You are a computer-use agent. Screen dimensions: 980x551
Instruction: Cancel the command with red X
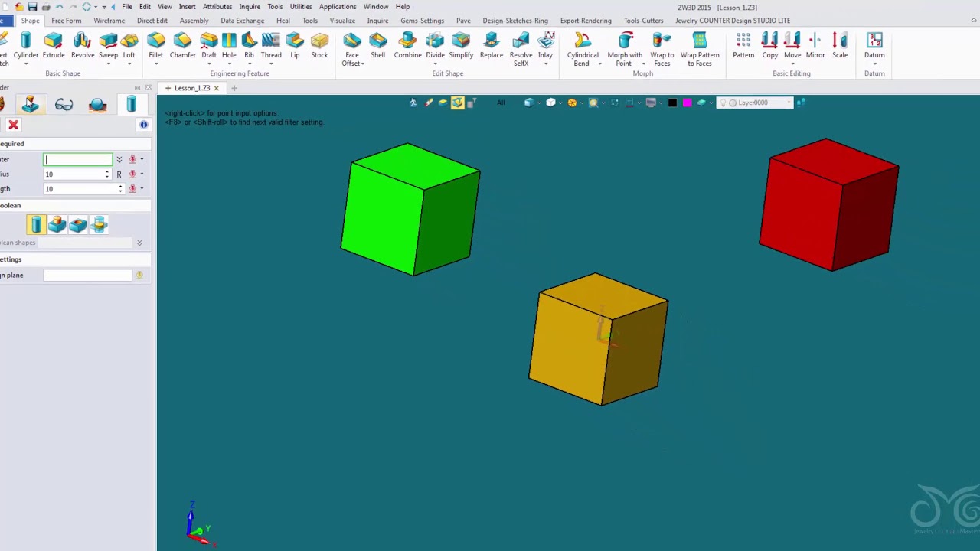pos(13,125)
